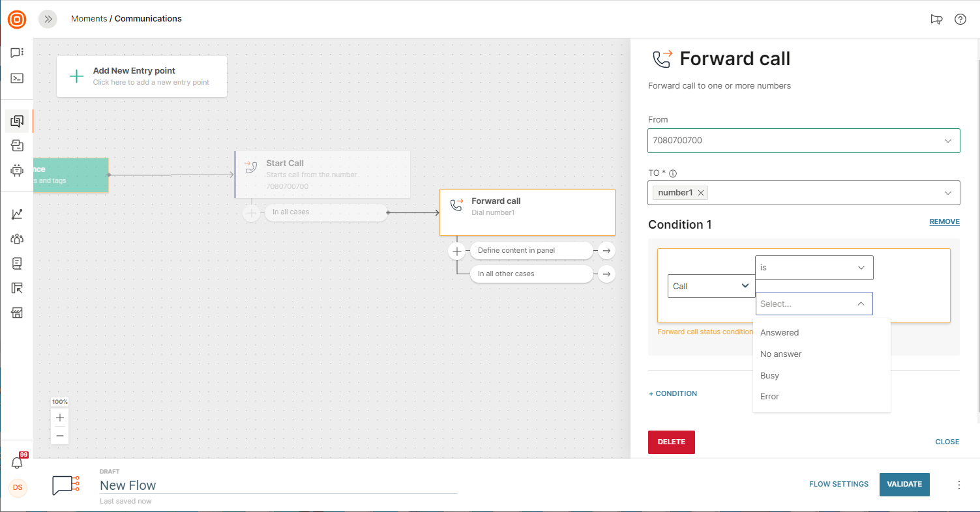Remove the number1 tag
980x512 pixels.
click(x=701, y=193)
